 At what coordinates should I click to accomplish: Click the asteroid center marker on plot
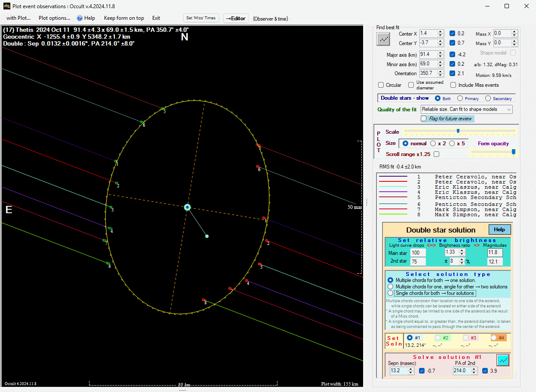click(x=187, y=207)
